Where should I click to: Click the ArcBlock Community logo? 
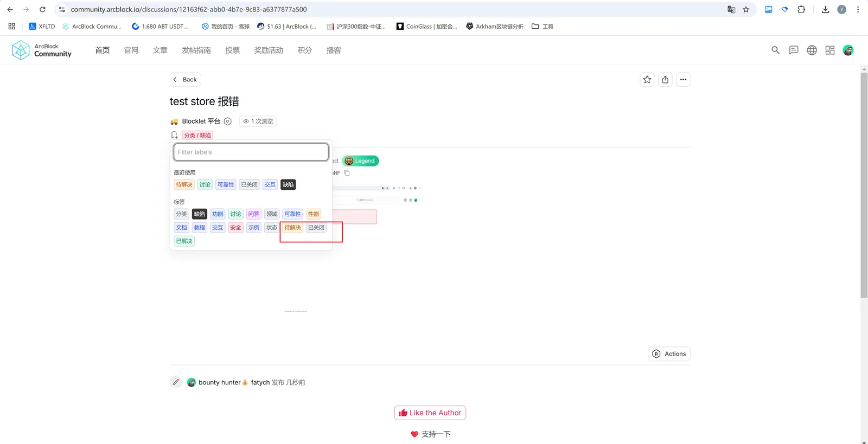42,50
